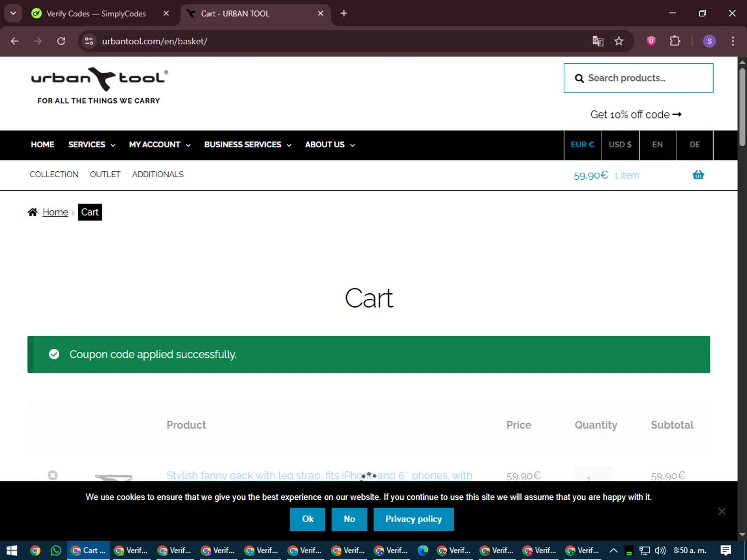Open site information icon in address bar
The height and width of the screenshot is (560, 747).
tap(89, 41)
